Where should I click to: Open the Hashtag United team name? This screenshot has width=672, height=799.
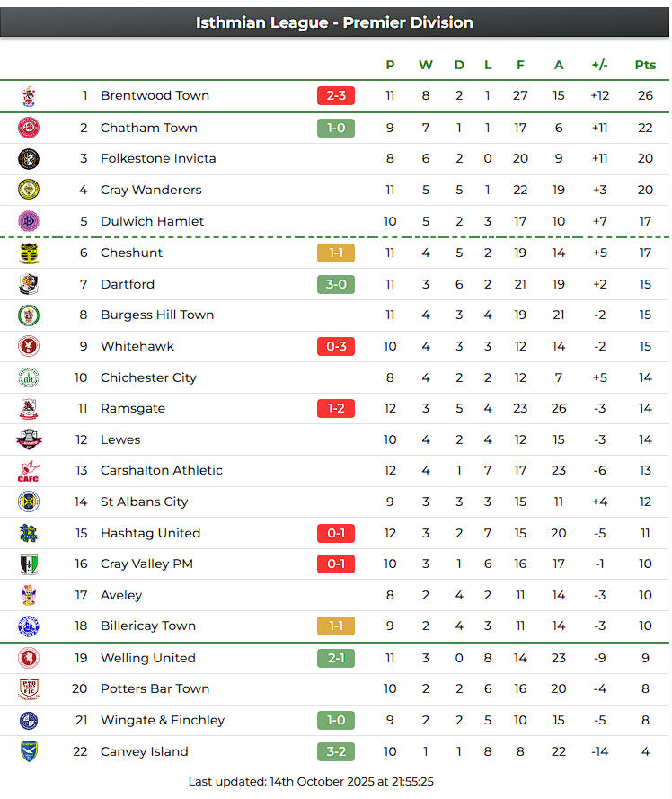[x=150, y=533]
